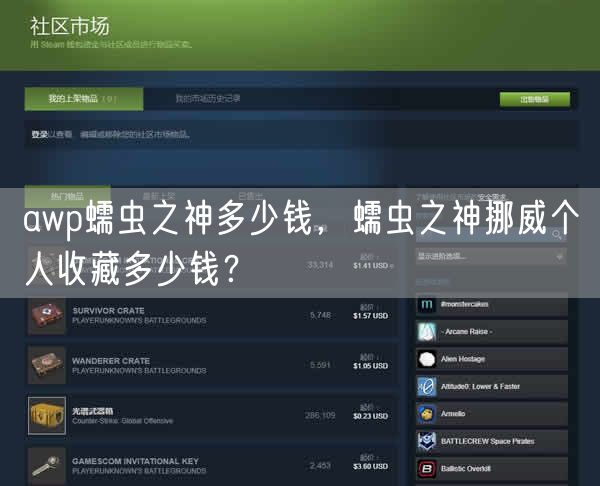
Task: Select the 最新上架 tab
Action: 159,196
